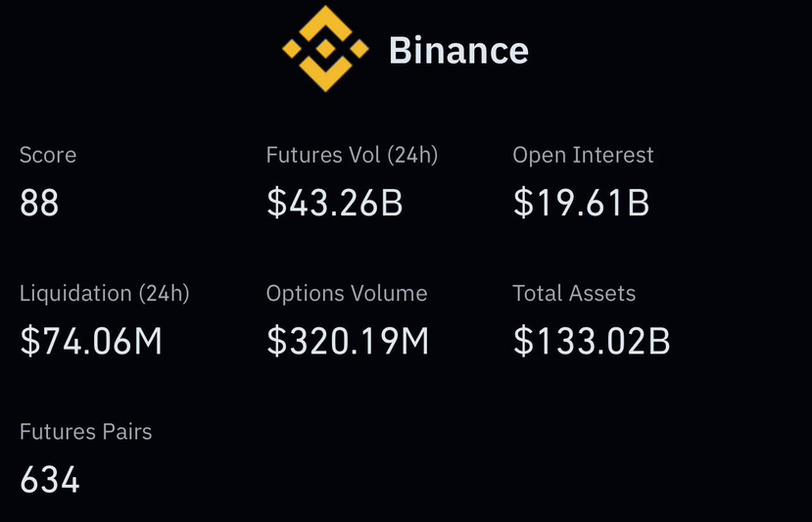Click the Binance diamond logo icon
This screenshot has width=812, height=522.
[x=325, y=49]
